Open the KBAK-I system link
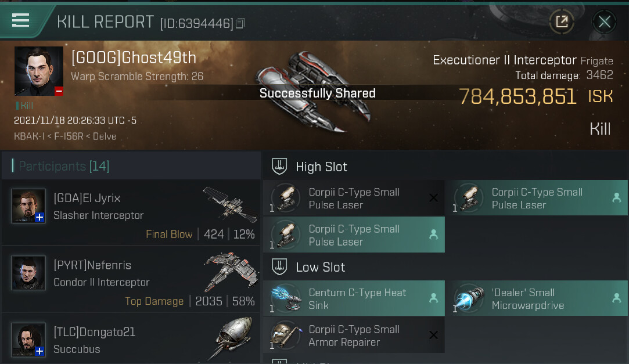The height and width of the screenshot is (364, 629). click(x=29, y=136)
